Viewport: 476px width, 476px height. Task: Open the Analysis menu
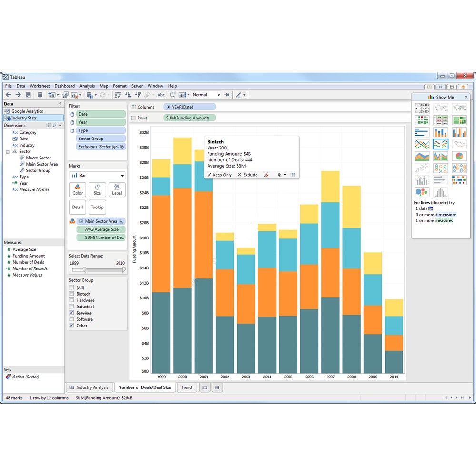pos(87,86)
